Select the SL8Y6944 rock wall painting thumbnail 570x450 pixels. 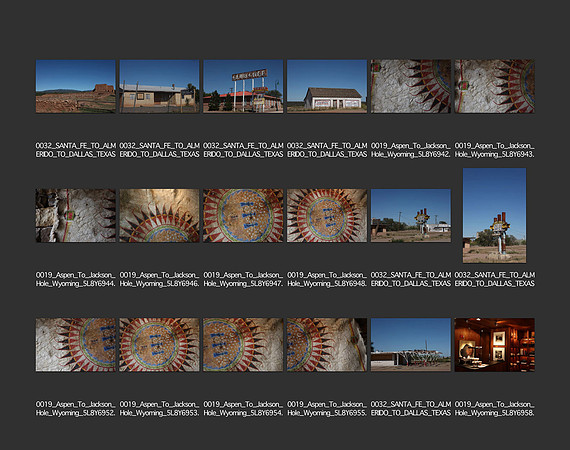click(x=76, y=216)
